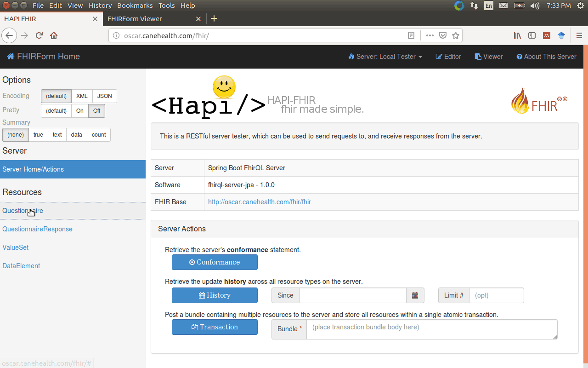Set Encoding to XML
Viewport: 588px width, 368px height.
pyautogui.click(x=82, y=96)
